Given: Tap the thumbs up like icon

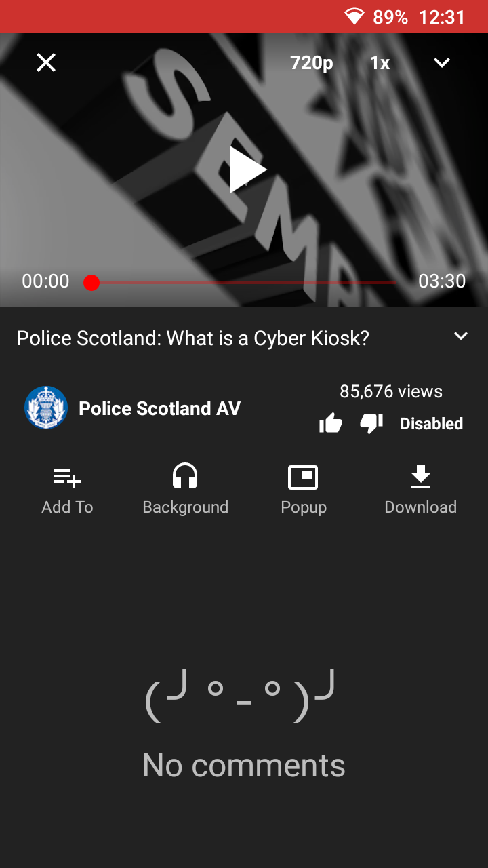Looking at the screenshot, I should (x=331, y=424).
